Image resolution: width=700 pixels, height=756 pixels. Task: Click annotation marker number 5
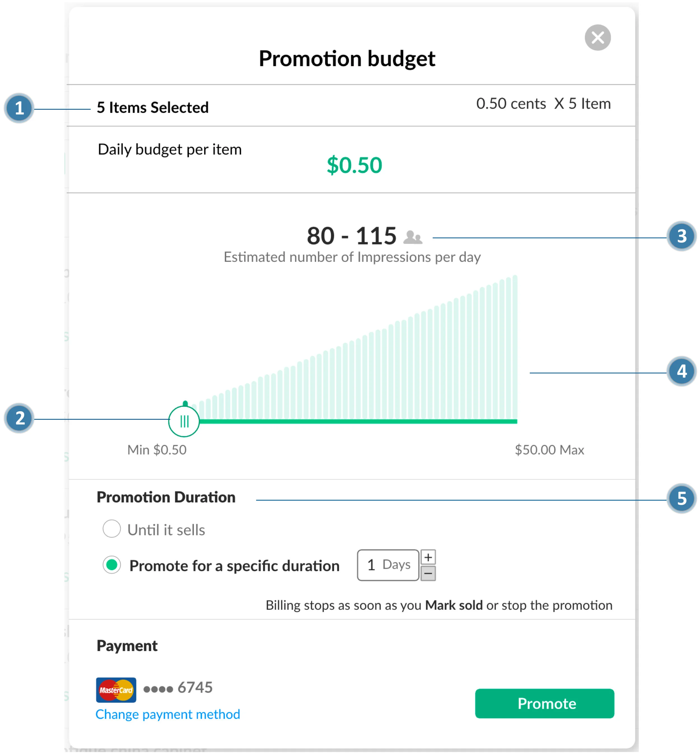[682, 499]
